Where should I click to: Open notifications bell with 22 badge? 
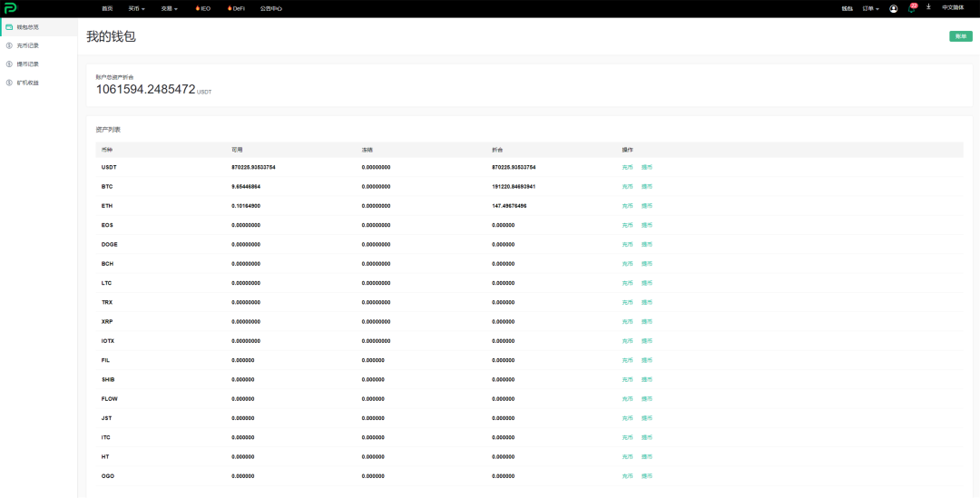tap(911, 8)
